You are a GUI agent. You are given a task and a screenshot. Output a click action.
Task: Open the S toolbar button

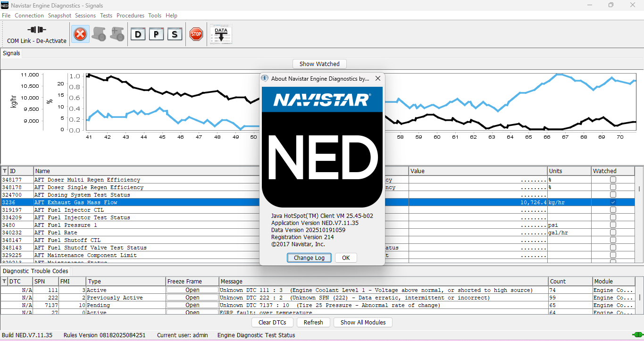[x=175, y=34]
